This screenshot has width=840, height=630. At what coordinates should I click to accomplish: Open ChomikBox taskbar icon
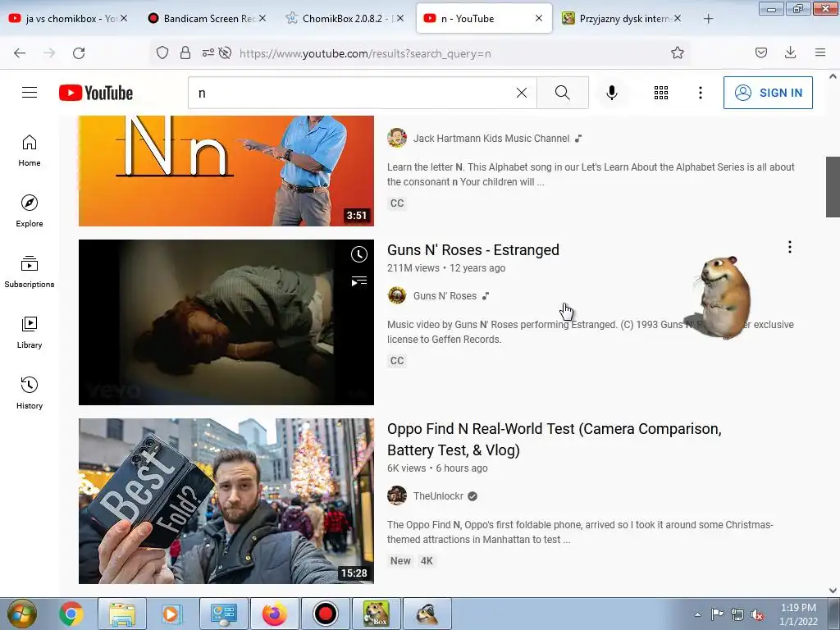pyautogui.click(x=376, y=614)
